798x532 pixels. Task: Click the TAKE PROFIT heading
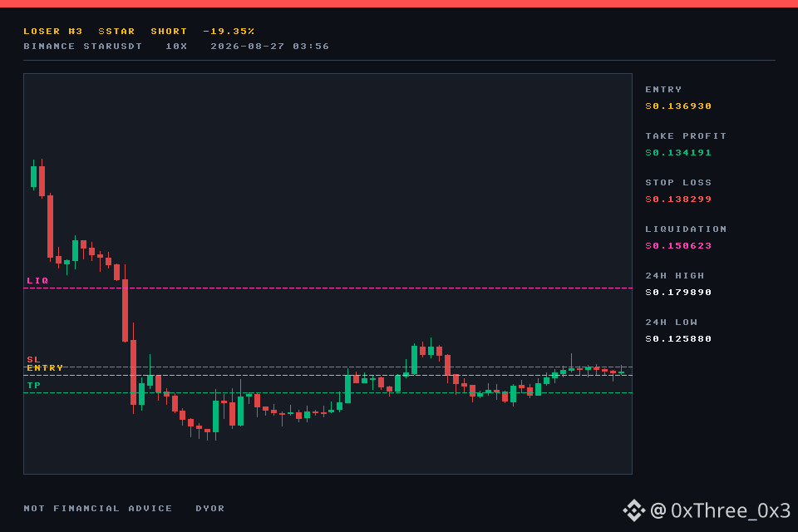(x=686, y=136)
